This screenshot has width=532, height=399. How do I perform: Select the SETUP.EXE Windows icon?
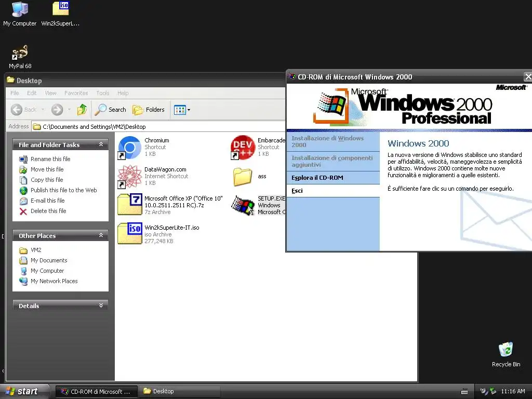[x=242, y=206]
